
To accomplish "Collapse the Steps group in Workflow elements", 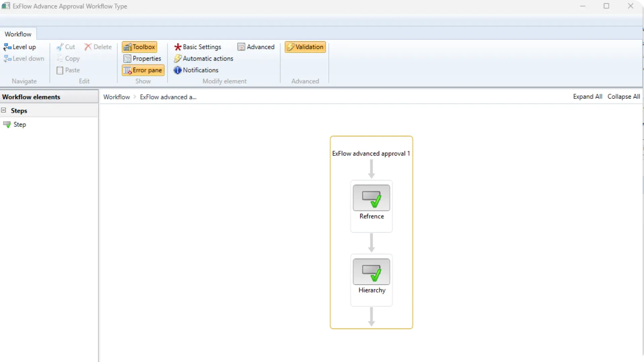I will coord(4,110).
